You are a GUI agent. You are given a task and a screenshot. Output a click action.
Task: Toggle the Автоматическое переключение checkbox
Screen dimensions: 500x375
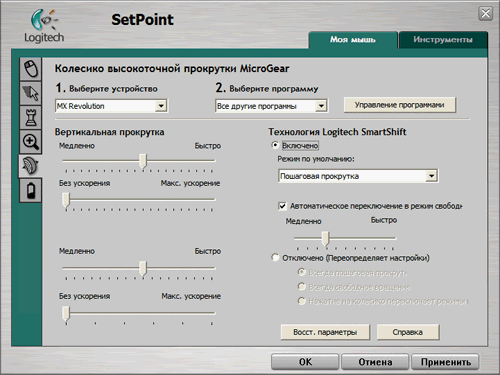(282, 206)
